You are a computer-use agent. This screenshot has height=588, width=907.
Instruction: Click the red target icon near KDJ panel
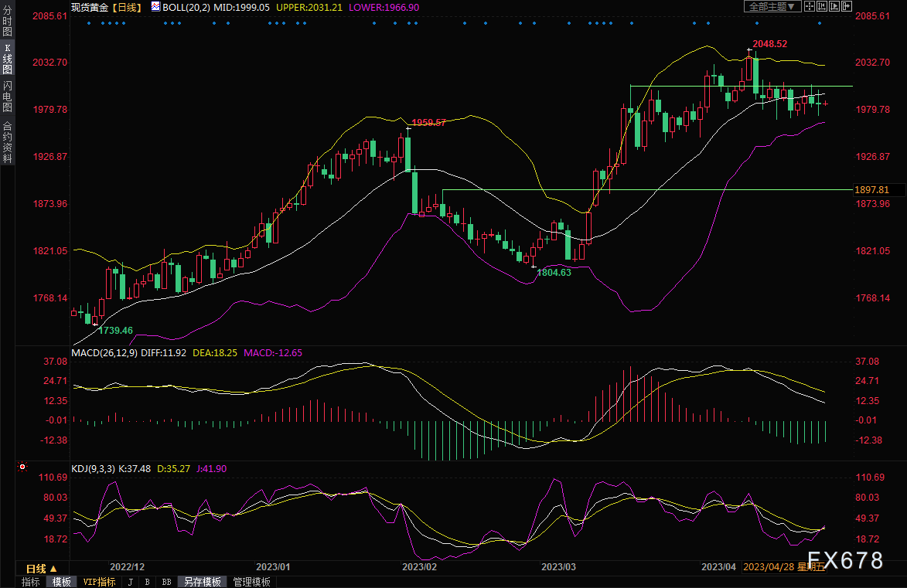pyautogui.click(x=22, y=466)
